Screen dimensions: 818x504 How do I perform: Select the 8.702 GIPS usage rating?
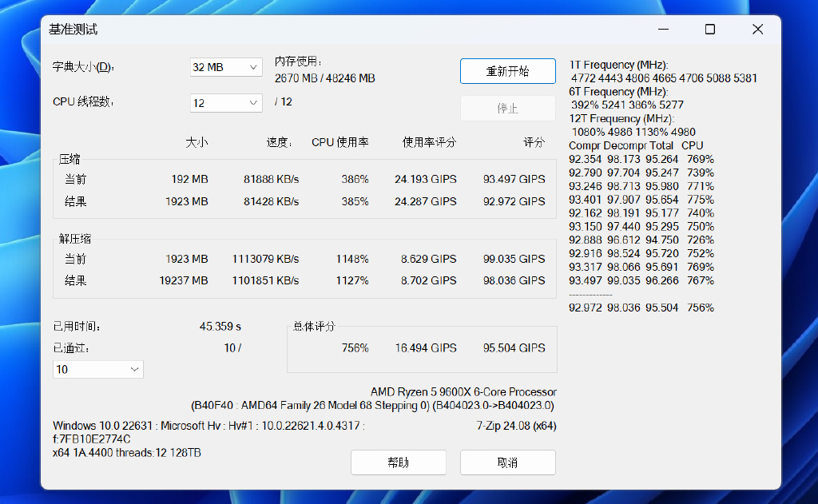click(429, 280)
